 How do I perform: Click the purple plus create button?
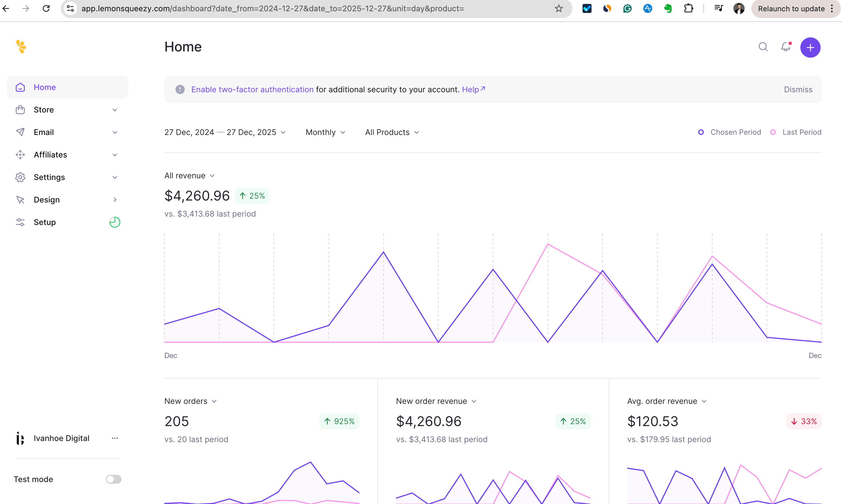point(810,48)
